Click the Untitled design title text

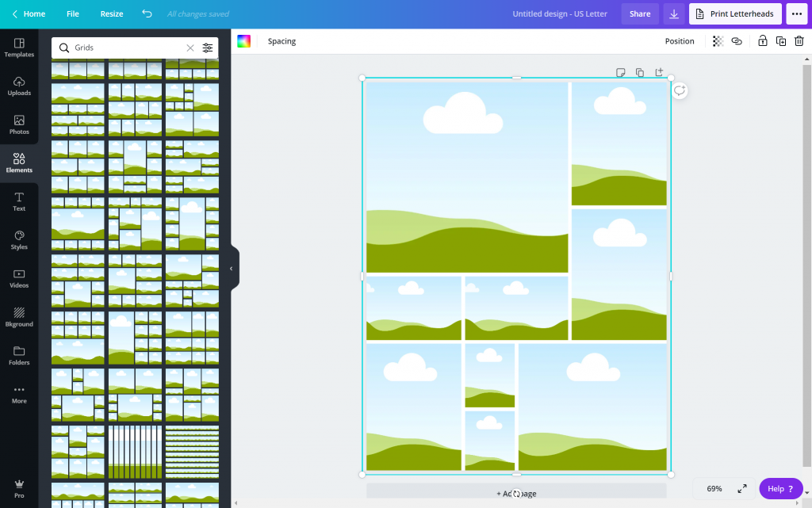coord(560,14)
